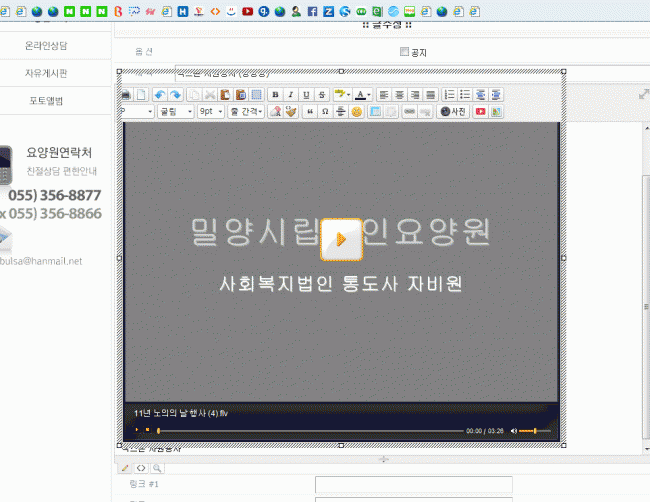The image size is (650, 502).
Task: Open the YouTube bookmark in favorites bar
Action: point(247,11)
